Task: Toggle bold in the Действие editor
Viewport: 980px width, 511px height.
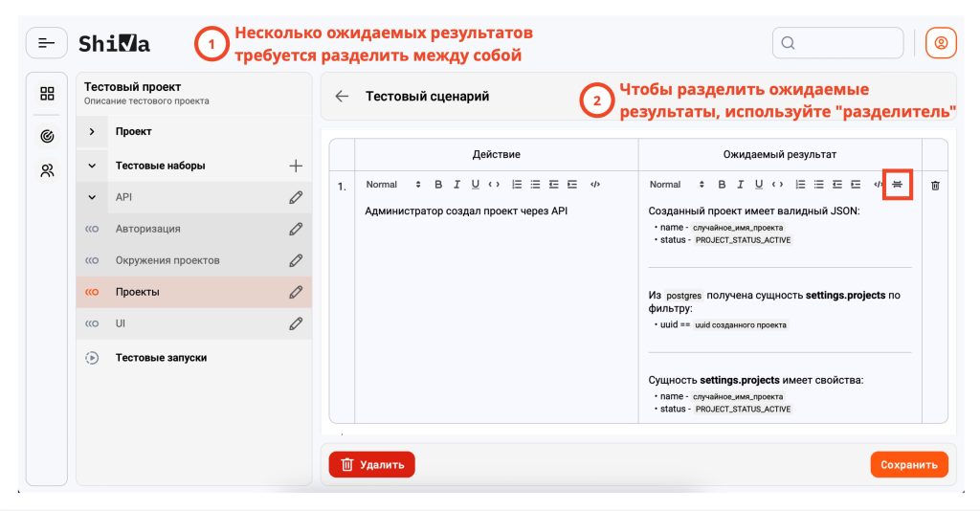Action: pos(438,185)
